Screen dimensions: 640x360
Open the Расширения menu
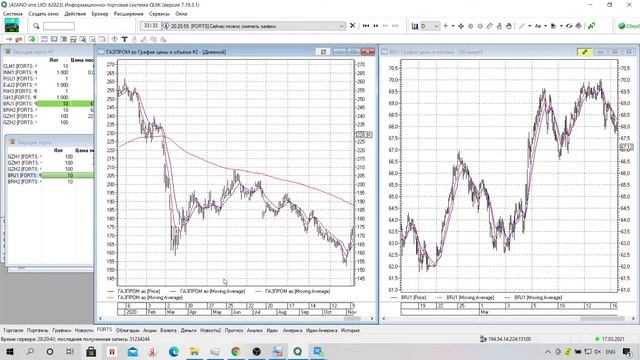click(x=129, y=14)
